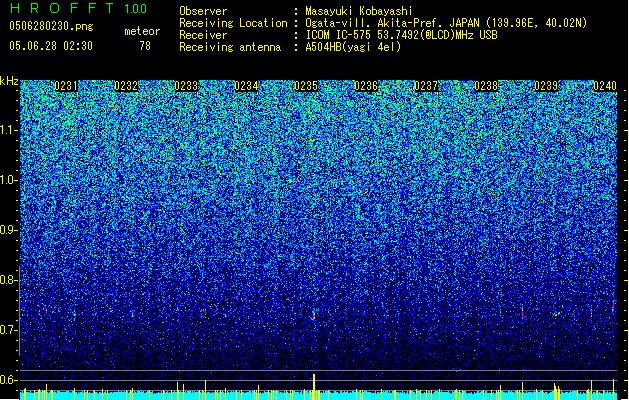
Task: Click the 1.1 frequency axis label
Action: point(9,130)
